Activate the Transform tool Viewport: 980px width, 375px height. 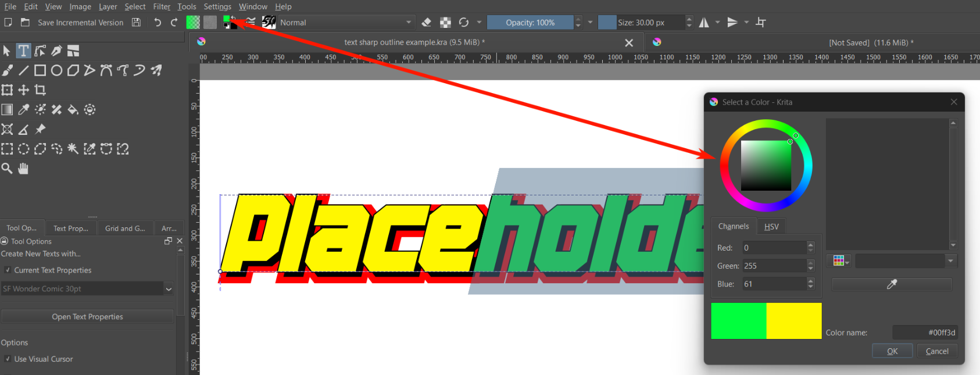(x=7, y=90)
